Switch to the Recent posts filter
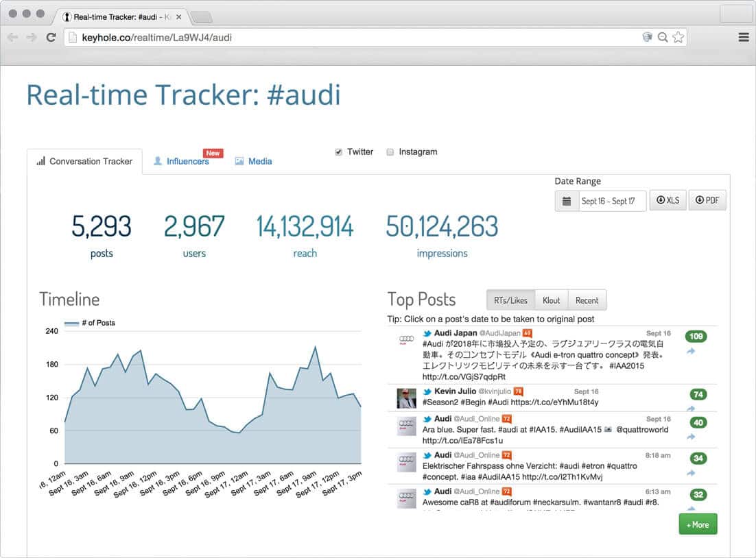The width and height of the screenshot is (756, 558). (587, 300)
